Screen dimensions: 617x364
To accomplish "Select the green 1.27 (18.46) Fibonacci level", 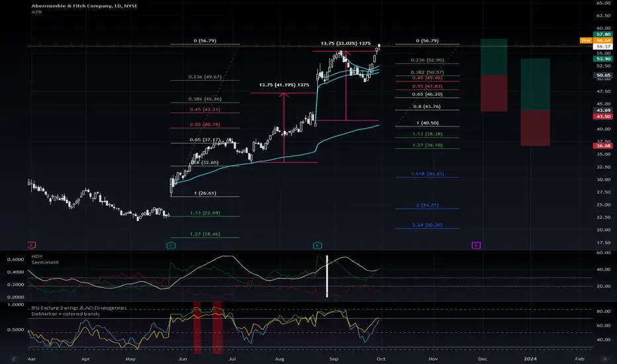I will (205, 234).
